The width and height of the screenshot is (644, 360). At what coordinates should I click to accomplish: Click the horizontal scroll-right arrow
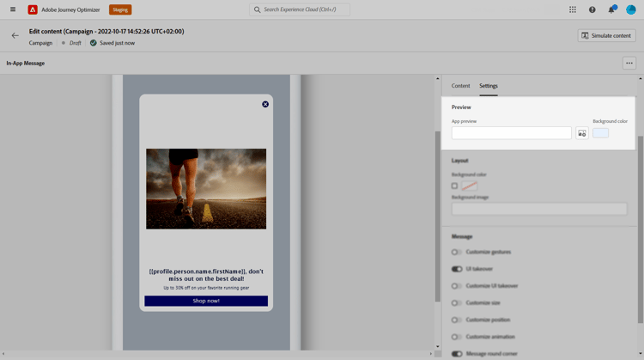pos(431,354)
